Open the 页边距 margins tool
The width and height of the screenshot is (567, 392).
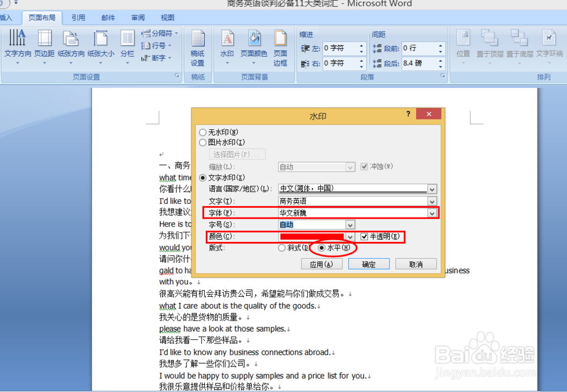tap(44, 47)
